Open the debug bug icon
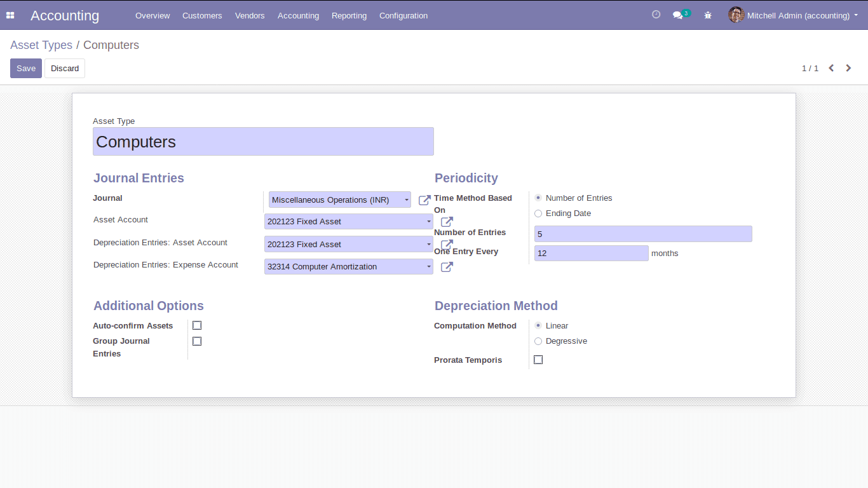Image resolution: width=868 pixels, height=488 pixels. point(708,15)
